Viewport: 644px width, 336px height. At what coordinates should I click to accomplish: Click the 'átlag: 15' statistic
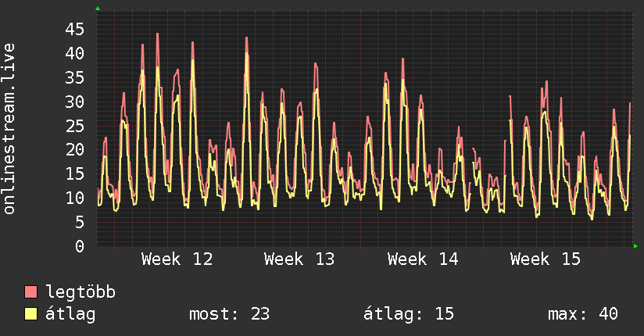click(x=409, y=314)
